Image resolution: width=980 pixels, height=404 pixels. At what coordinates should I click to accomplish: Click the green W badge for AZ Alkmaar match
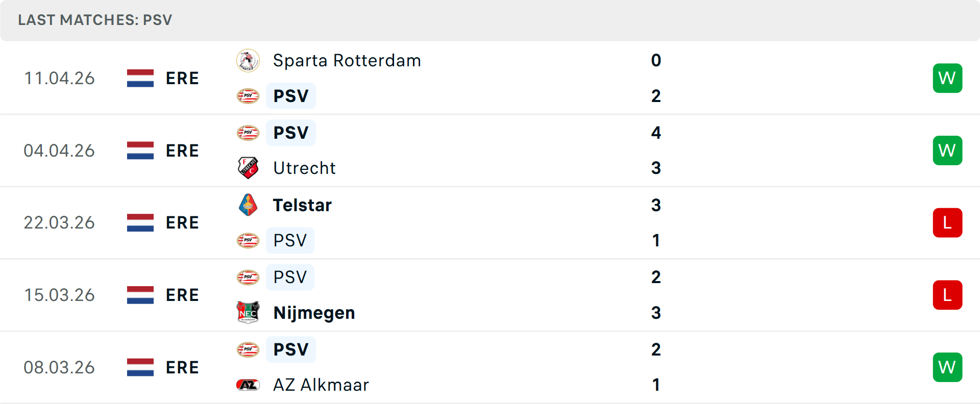(x=947, y=367)
